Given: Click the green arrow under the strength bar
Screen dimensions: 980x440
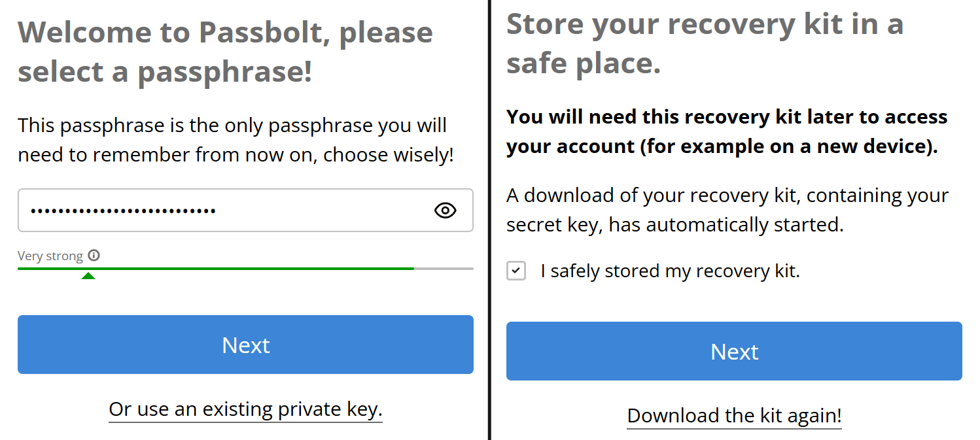Looking at the screenshot, I should [x=89, y=277].
